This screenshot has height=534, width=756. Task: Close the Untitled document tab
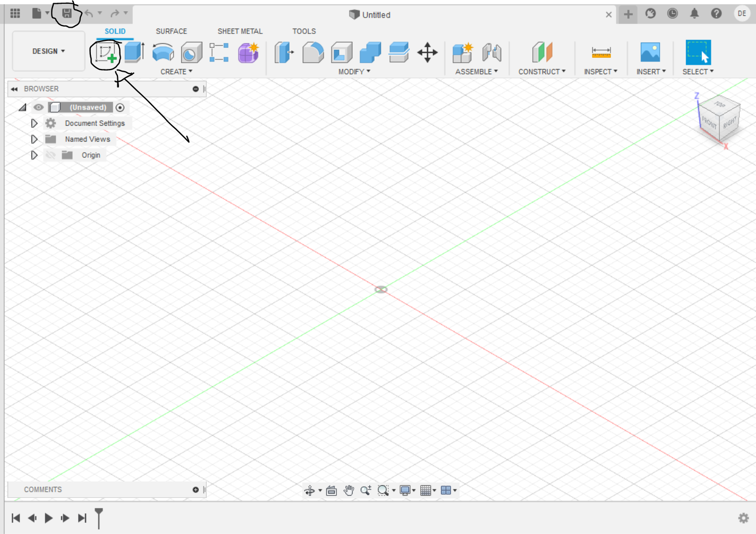[x=609, y=15]
